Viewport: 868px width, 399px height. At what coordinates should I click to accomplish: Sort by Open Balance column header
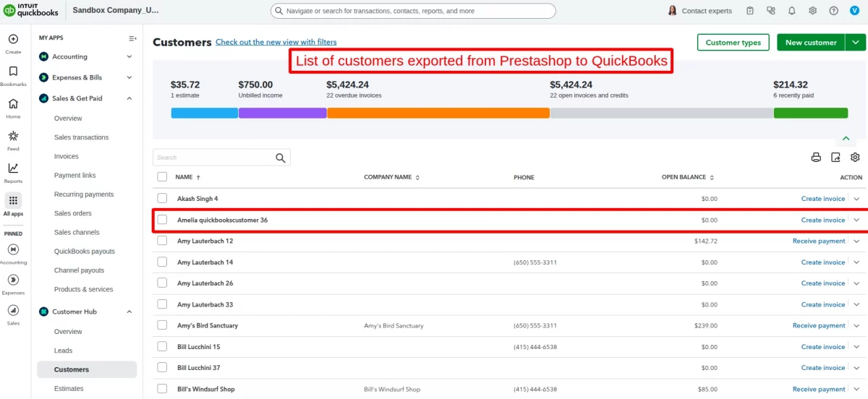click(x=688, y=177)
